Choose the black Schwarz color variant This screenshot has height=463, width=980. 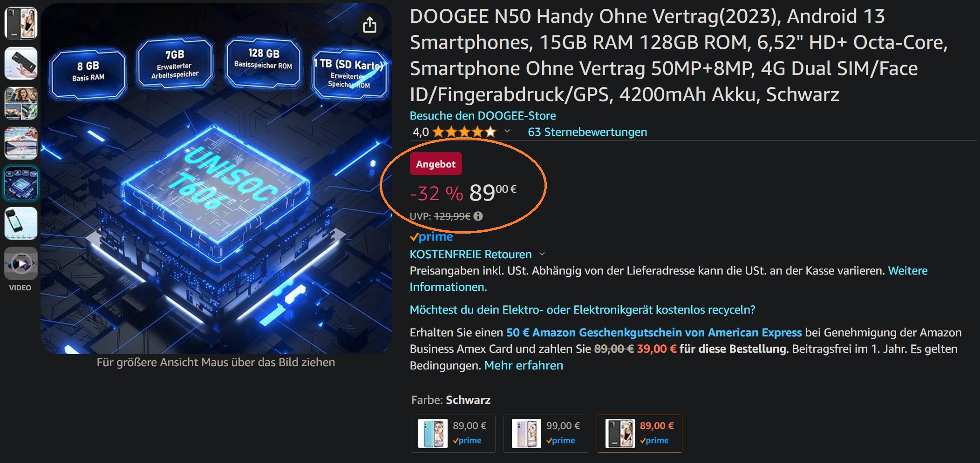click(x=640, y=434)
